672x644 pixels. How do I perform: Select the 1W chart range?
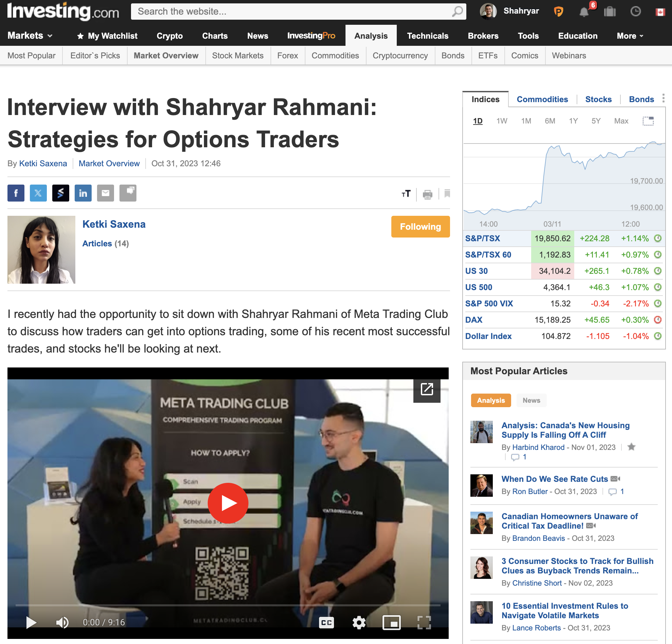[502, 121]
